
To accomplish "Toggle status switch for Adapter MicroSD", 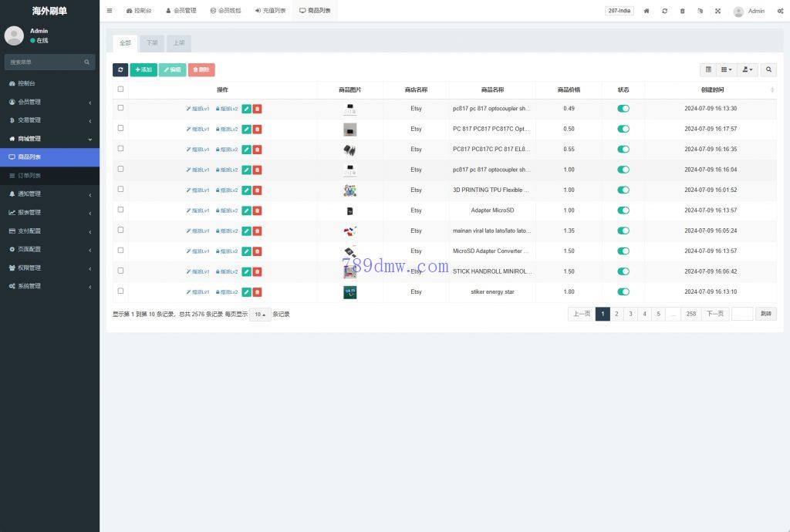I will [x=623, y=210].
